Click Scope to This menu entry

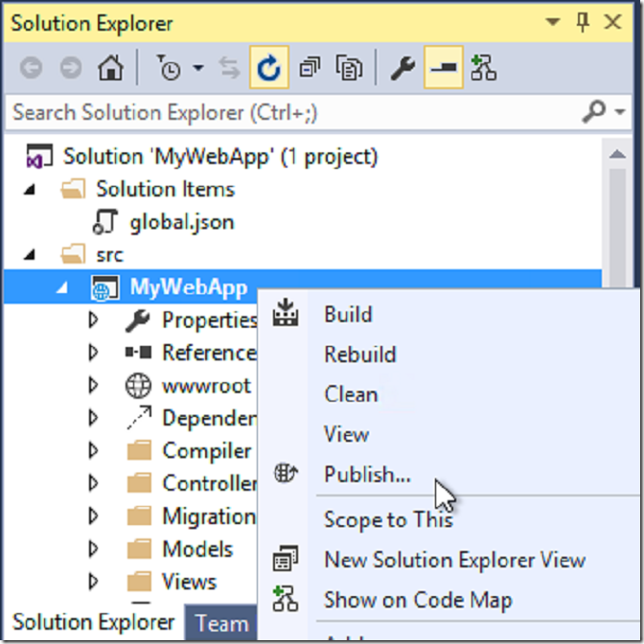(388, 519)
